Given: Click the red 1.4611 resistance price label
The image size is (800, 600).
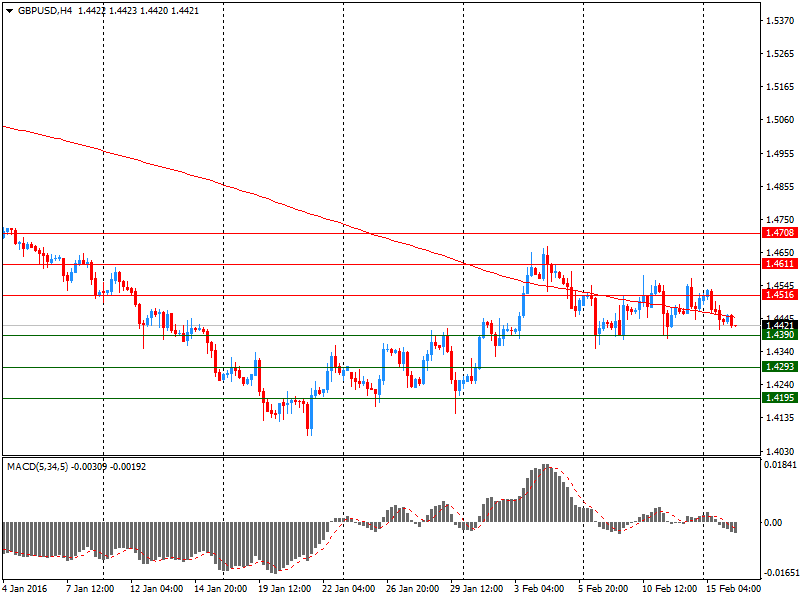Looking at the screenshot, I should tap(780, 264).
